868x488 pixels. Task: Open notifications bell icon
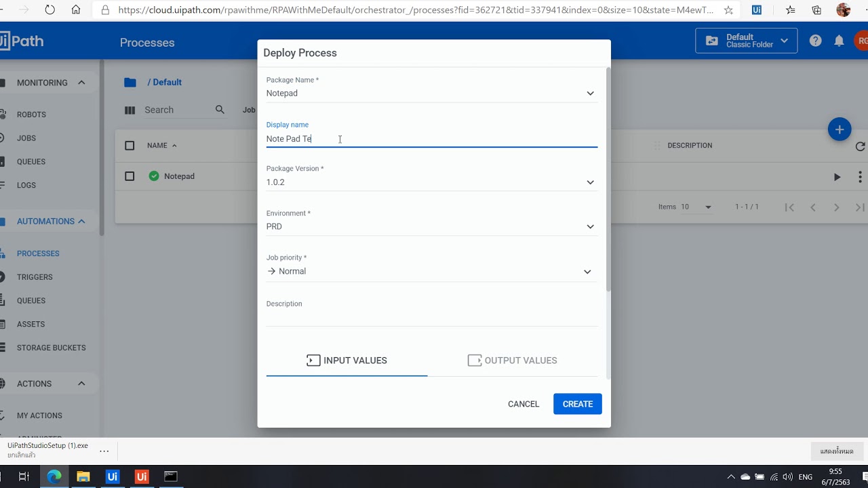pos(839,41)
